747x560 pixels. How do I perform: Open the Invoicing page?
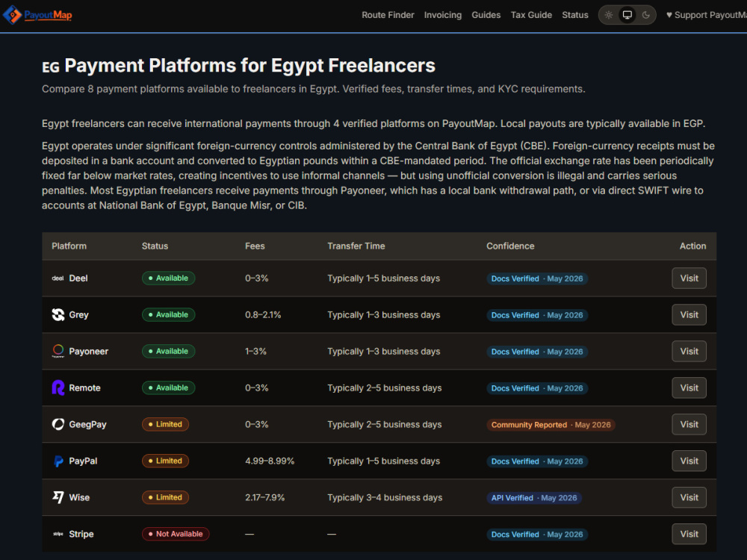point(442,15)
